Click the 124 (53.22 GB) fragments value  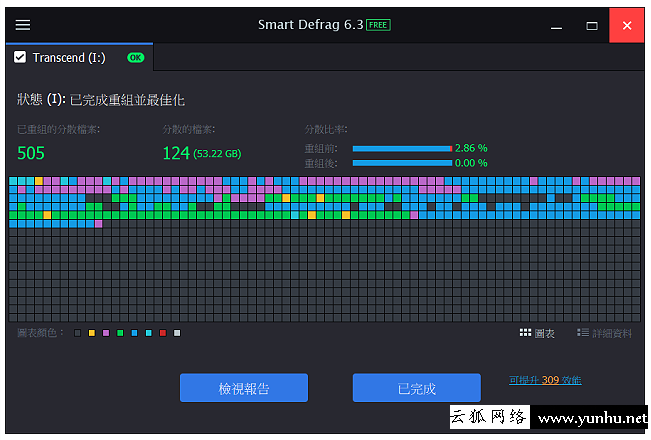coord(202,153)
